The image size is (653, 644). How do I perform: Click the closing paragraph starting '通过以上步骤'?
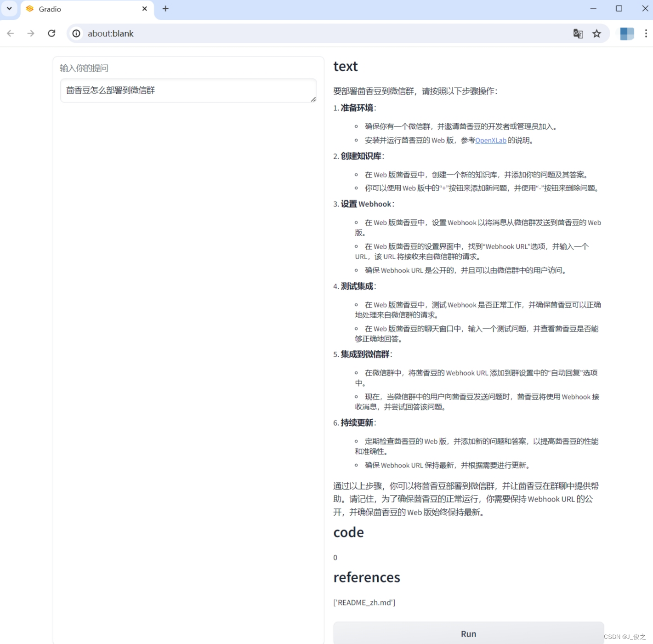466,499
